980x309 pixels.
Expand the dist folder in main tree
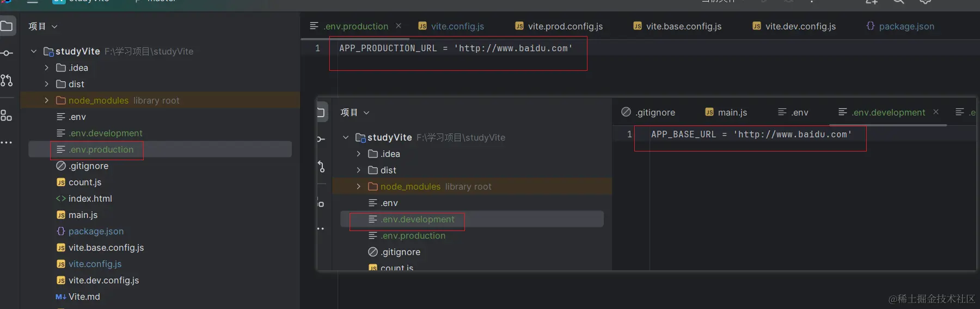pos(46,84)
